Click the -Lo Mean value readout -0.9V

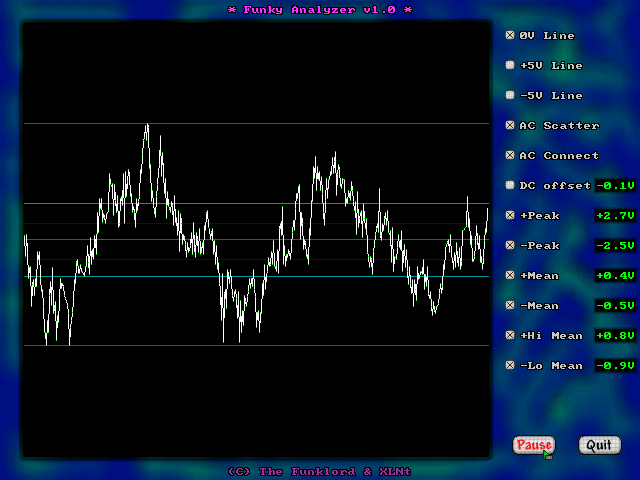[x=615, y=366]
